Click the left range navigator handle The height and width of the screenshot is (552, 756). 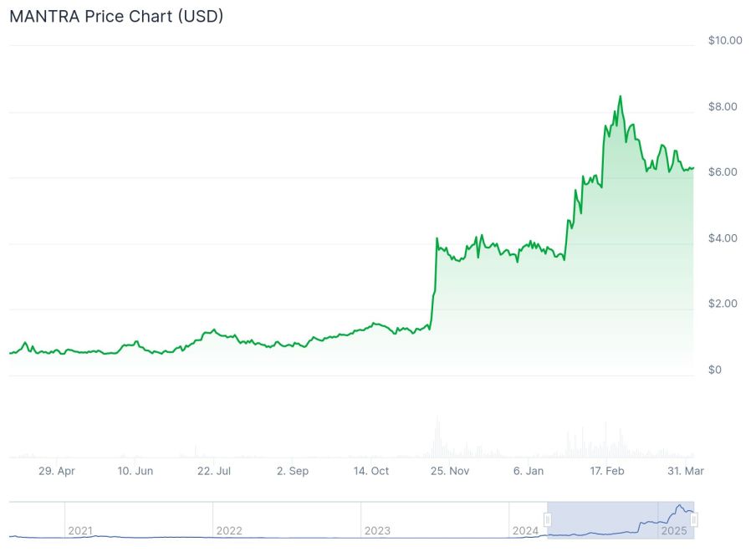coord(548,520)
